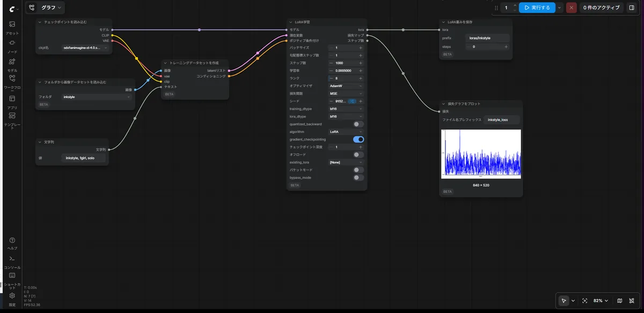Click the queue drag handle beside batch count
The image size is (644, 313).
pos(496,8)
